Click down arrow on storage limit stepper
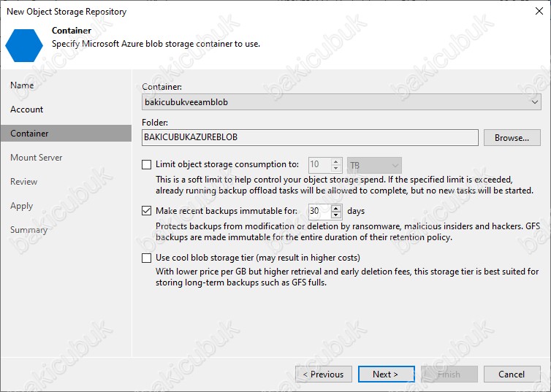The width and height of the screenshot is (551, 392). coord(336,169)
